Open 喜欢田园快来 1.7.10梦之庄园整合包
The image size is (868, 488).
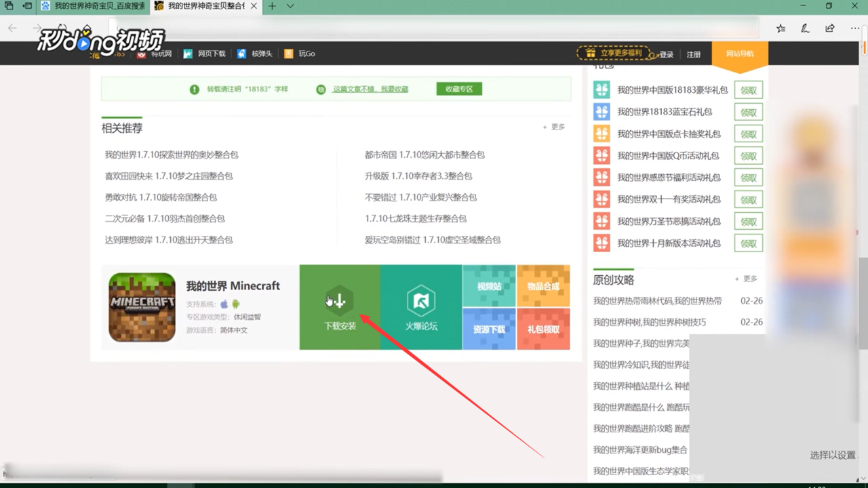[x=169, y=176]
